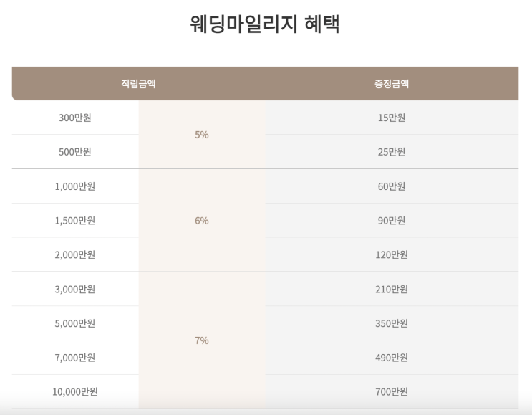Click the 210만원 bonus cell
This screenshot has width=532, height=415.
pyautogui.click(x=391, y=289)
